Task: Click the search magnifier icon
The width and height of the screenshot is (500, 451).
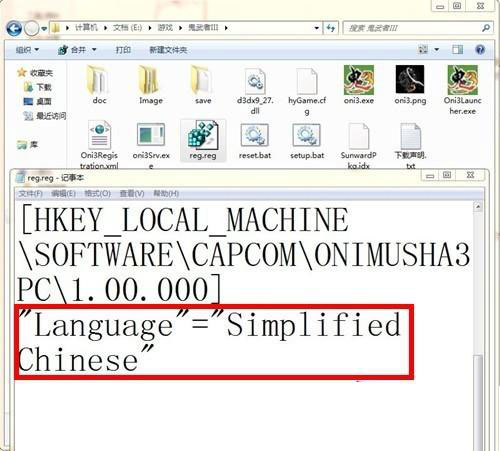Action: click(486, 28)
